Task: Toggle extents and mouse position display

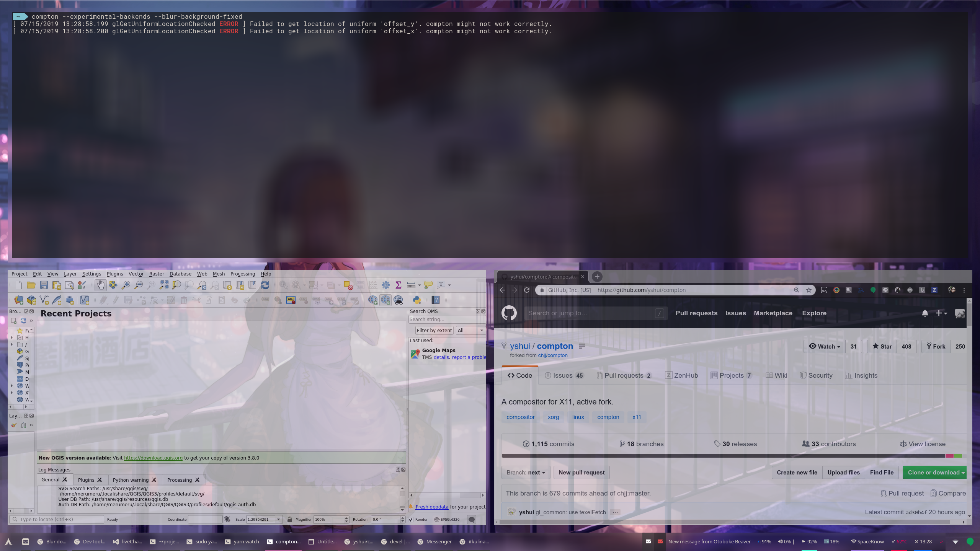Action: pos(227,519)
